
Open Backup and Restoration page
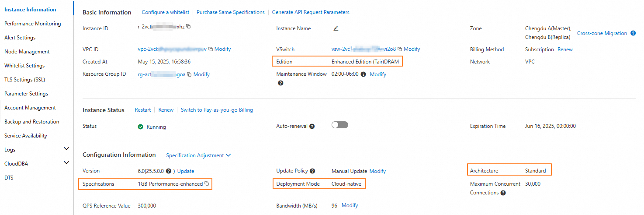[x=31, y=122]
